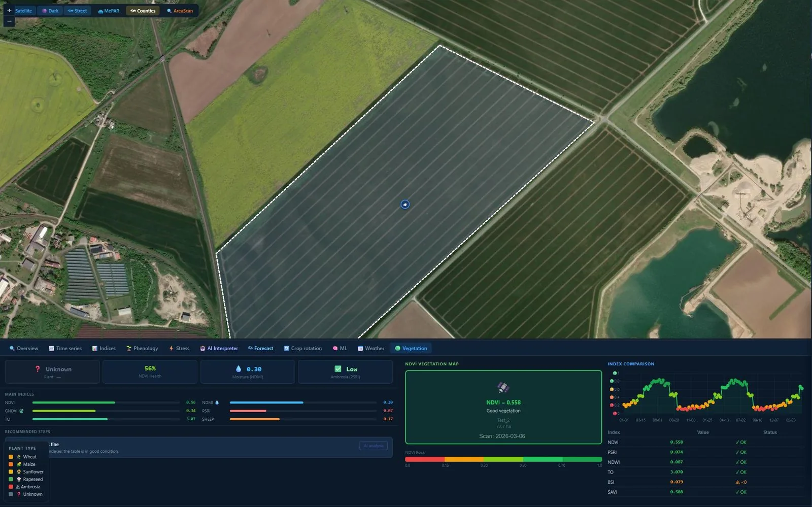Click the Scan: 2026-03-06 date text
This screenshot has height=507, width=812.
(x=502, y=436)
